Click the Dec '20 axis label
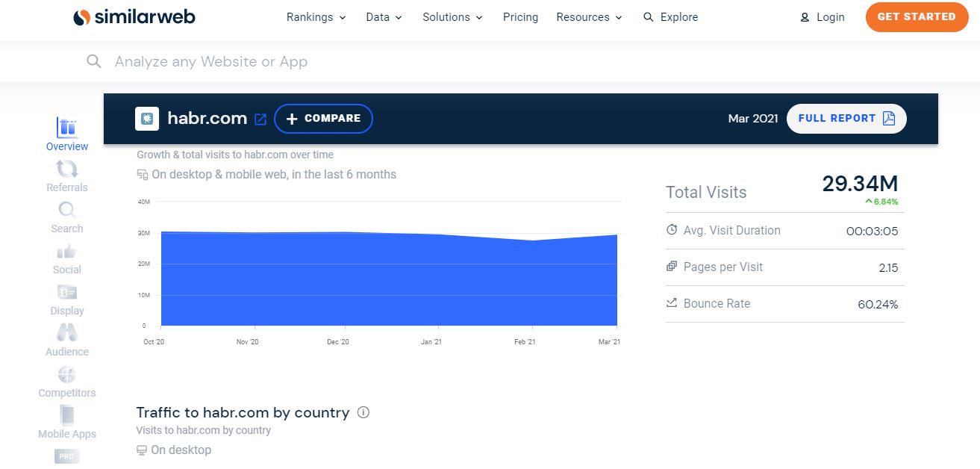Viewport: 980px width, 469px height. 338,342
